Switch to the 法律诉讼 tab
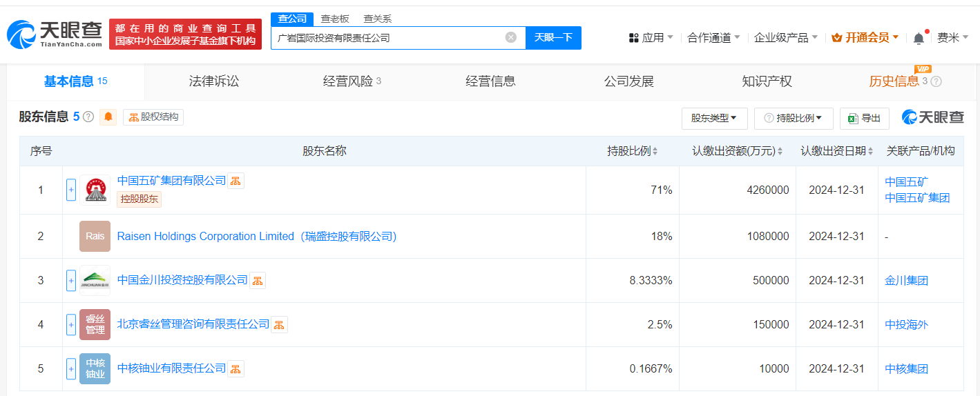 click(x=214, y=81)
